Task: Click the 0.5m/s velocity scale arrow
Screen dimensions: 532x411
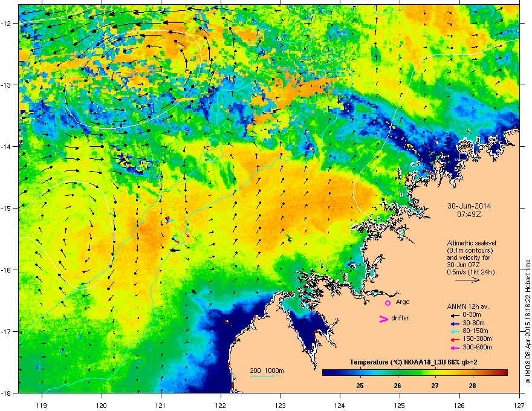Action: 467,280
